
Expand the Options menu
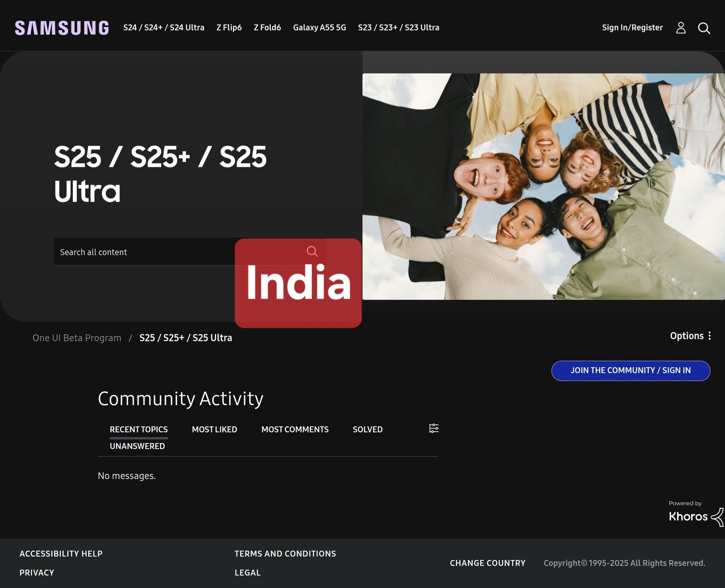pyautogui.click(x=691, y=336)
